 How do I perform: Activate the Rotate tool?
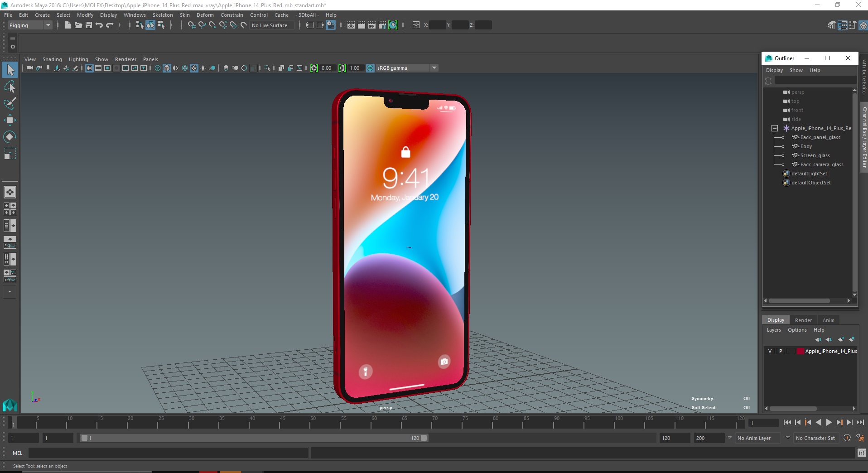tap(10, 137)
